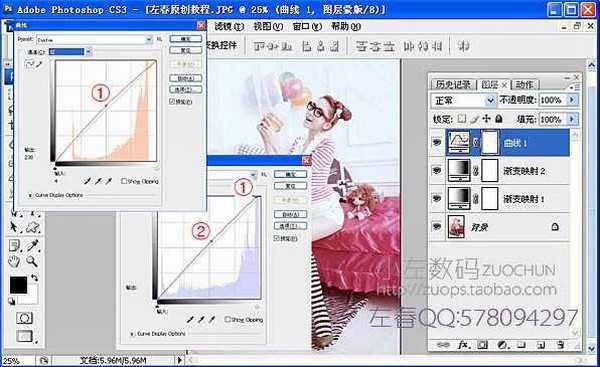Lock transparent pixels icon

[462, 119]
